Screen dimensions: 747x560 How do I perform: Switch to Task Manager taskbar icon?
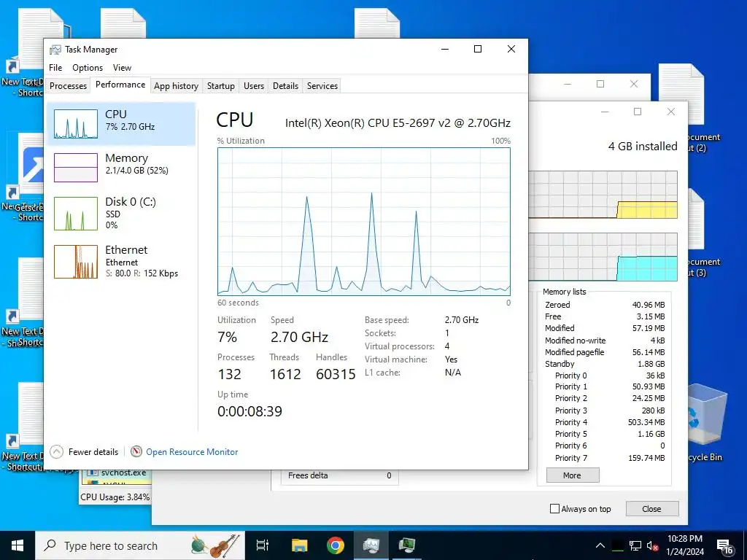point(371,545)
